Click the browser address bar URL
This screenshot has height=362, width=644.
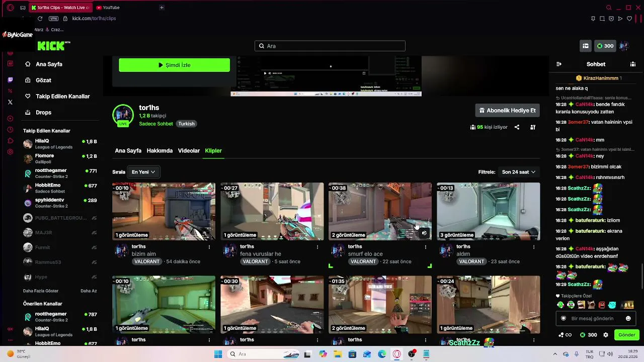click(x=94, y=19)
